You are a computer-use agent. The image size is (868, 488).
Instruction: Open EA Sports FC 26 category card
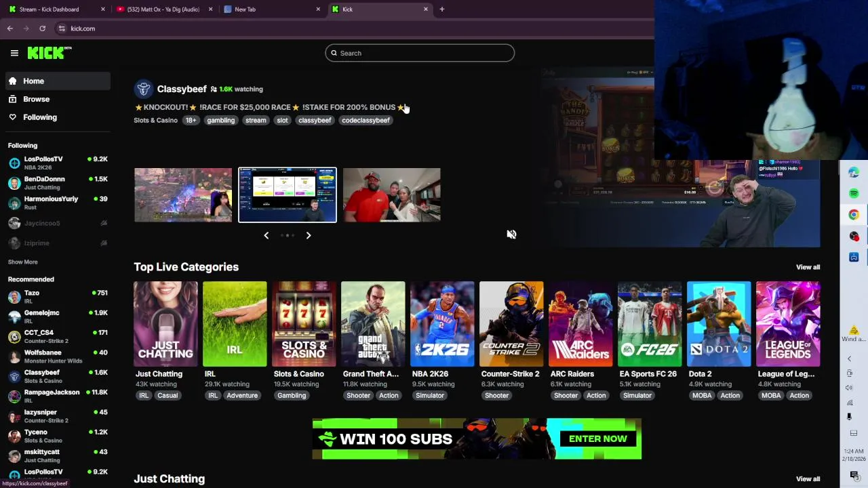pyautogui.click(x=650, y=324)
